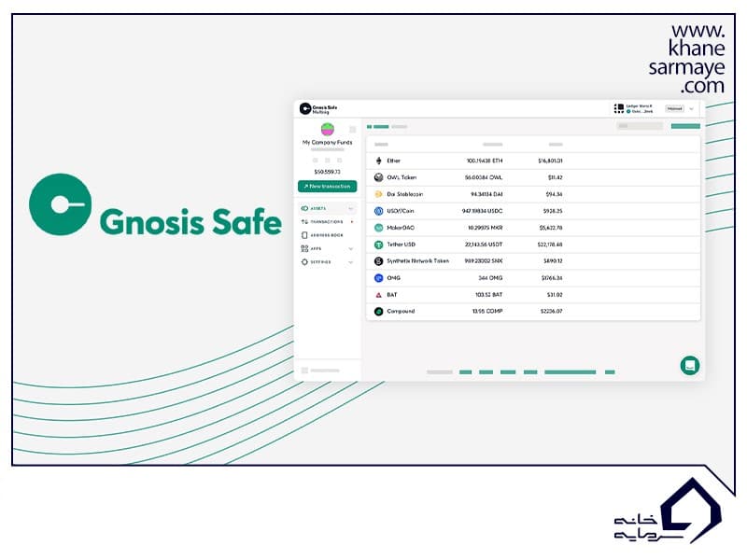Click the dollar value in Tether USD row
The height and width of the screenshot is (560, 747).
[x=550, y=245]
